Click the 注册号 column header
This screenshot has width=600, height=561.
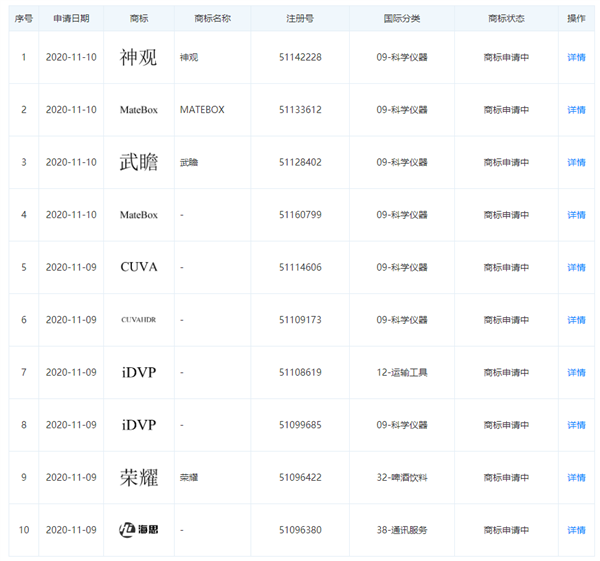coord(300,19)
